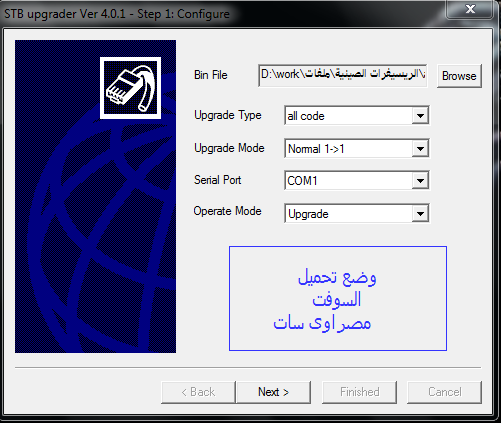The width and height of the screenshot is (501, 423).
Task: Click the disabled < Back button
Action: pyautogui.click(x=198, y=392)
